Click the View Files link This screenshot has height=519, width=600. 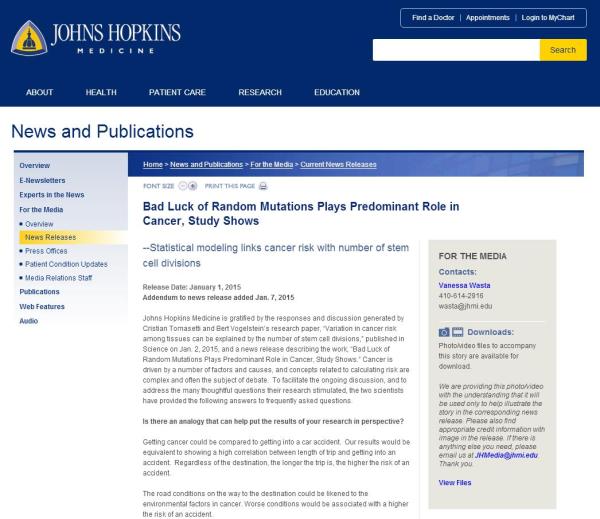[455, 483]
